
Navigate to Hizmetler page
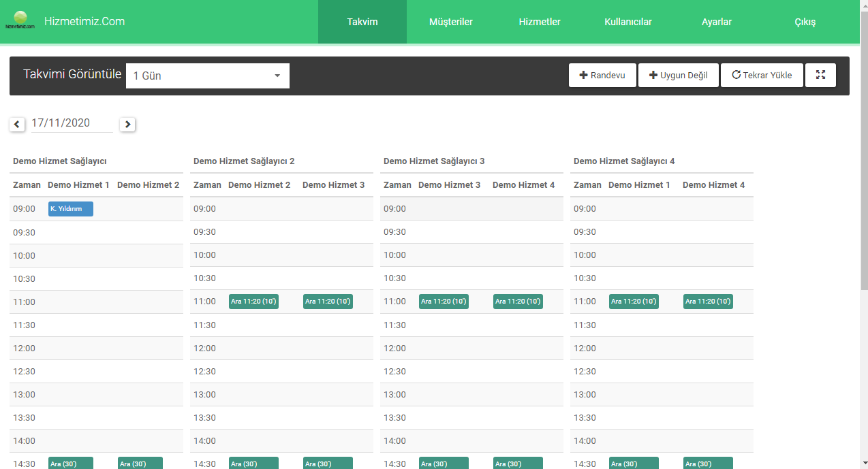[x=539, y=22]
